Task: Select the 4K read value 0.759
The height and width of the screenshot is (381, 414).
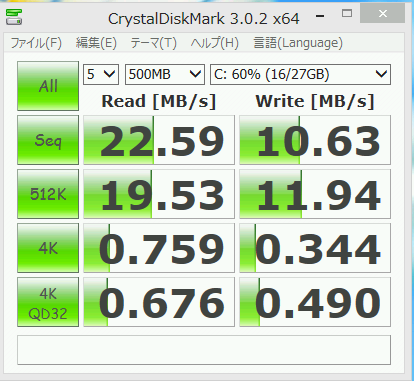Action: tap(159, 248)
